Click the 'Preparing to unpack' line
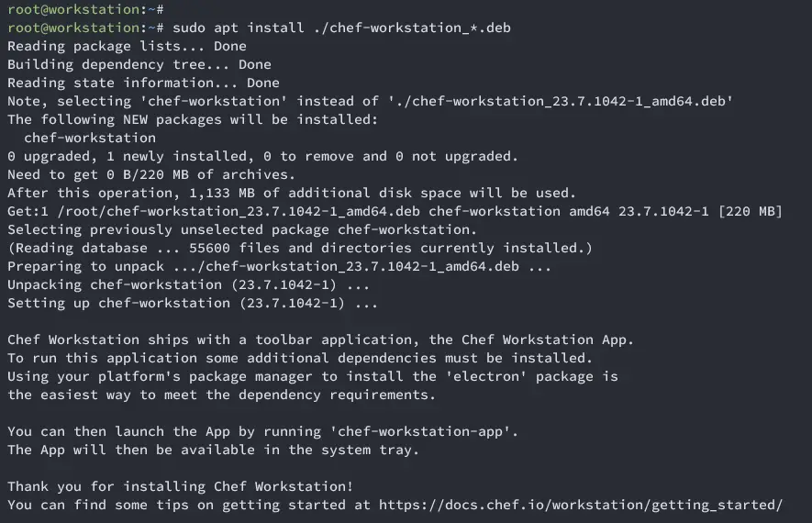The height and width of the screenshot is (523, 812). point(279,266)
